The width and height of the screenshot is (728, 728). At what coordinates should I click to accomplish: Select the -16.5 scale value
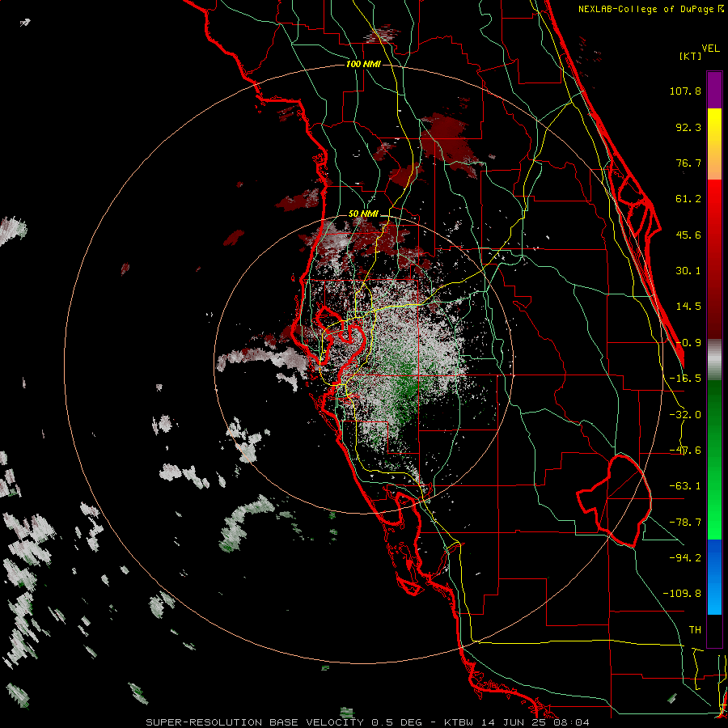coord(685,379)
